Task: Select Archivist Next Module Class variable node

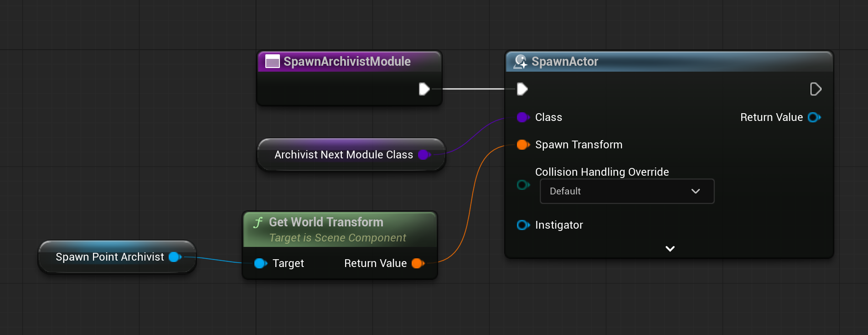Action: point(351,155)
